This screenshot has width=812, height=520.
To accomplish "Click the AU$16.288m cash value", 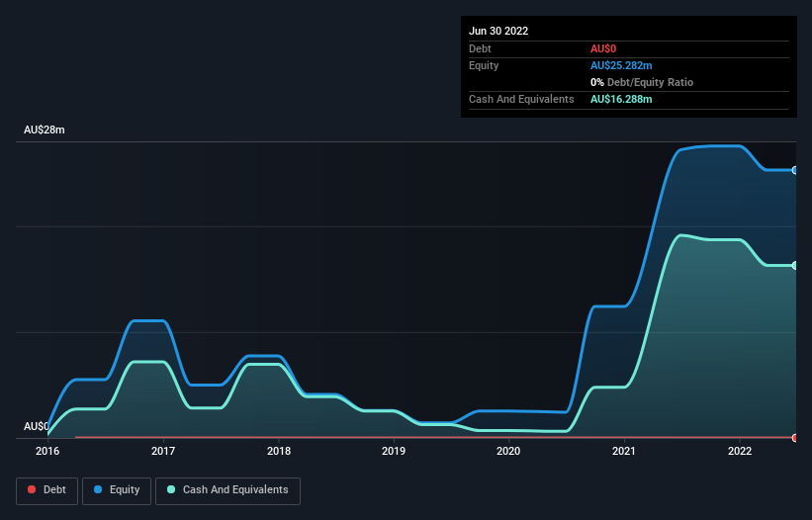I will (621, 99).
